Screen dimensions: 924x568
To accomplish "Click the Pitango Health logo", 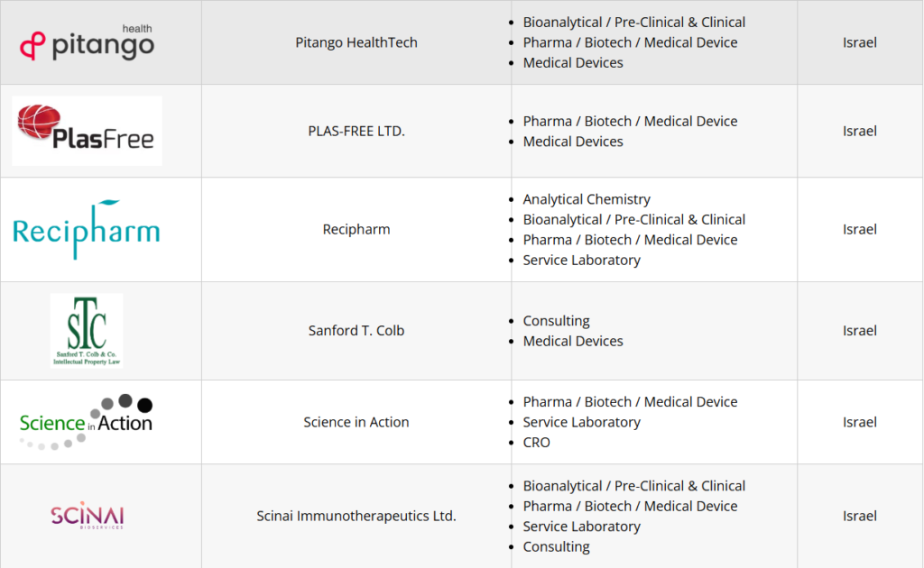I will (87, 42).
